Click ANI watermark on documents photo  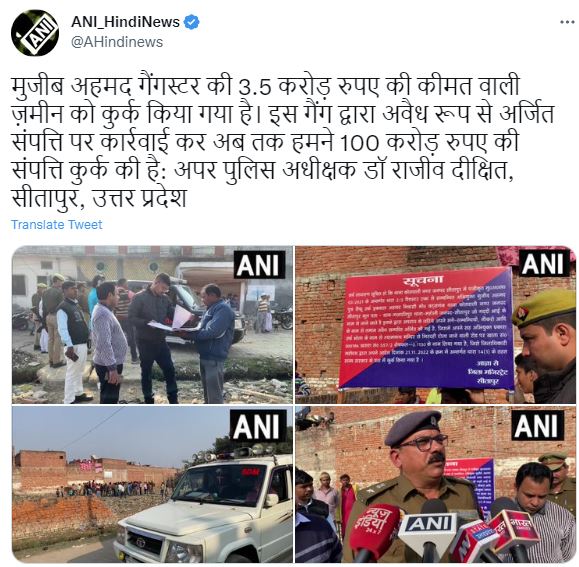click(259, 265)
